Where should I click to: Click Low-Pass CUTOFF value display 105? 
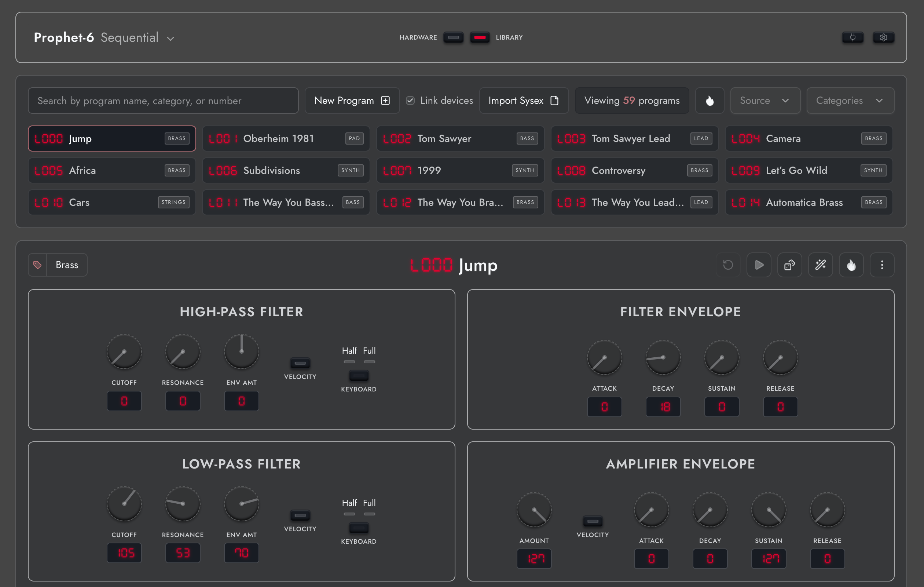pyautogui.click(x=124, y=553)
